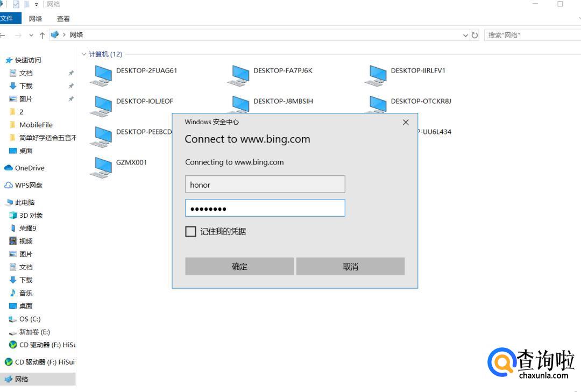Click the quick access 下载 arrow icon
The height and width of the screenshot is (392, 581).
point(13,86)
